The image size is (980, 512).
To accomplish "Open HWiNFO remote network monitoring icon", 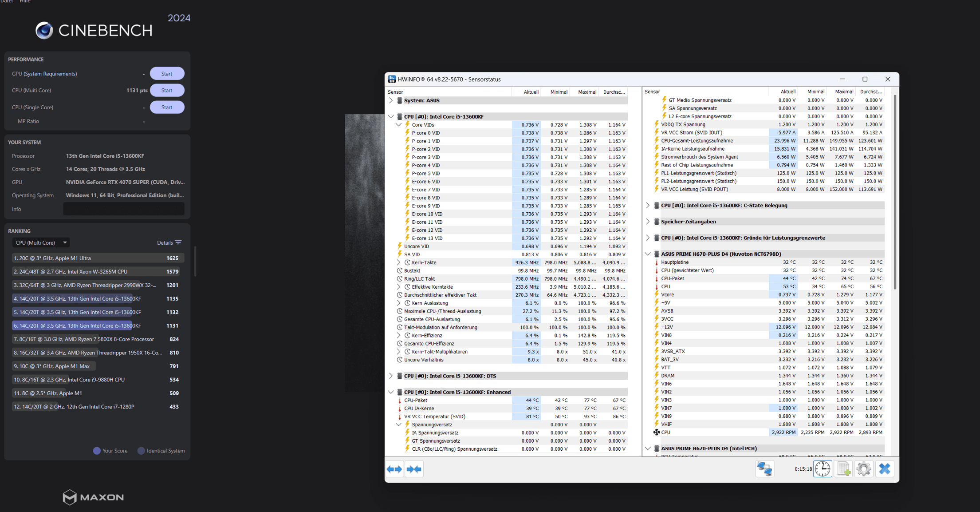I will click(764, 469).
